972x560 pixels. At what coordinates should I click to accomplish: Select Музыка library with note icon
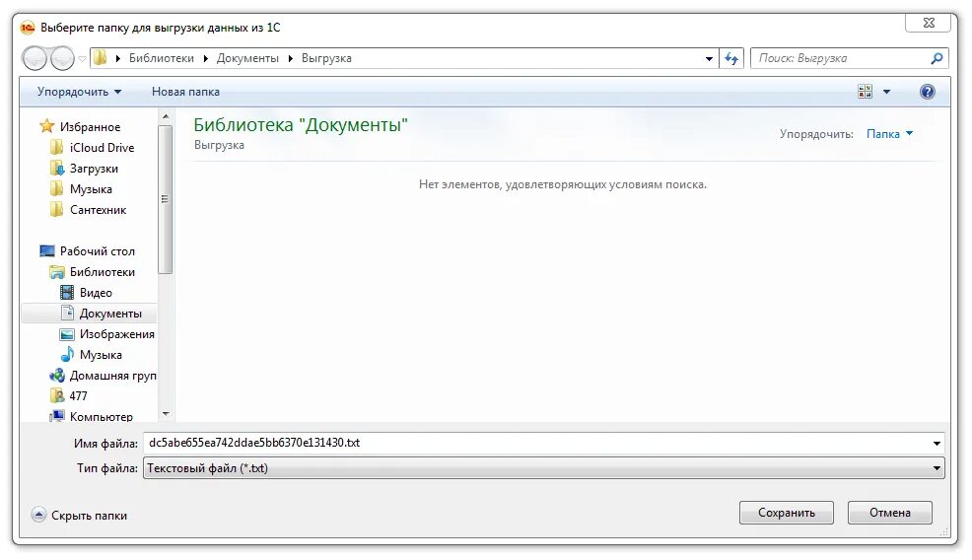click(101, 355)
